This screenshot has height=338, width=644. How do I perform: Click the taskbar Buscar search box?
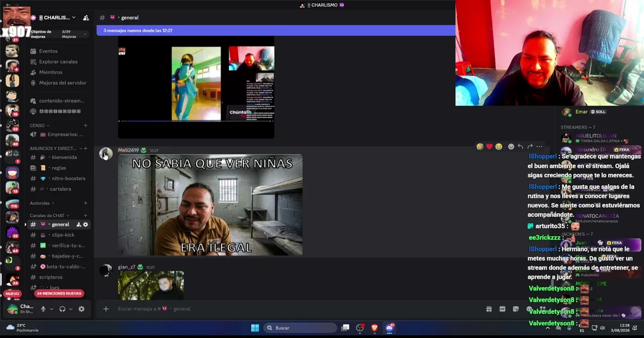tap(300, 328)
